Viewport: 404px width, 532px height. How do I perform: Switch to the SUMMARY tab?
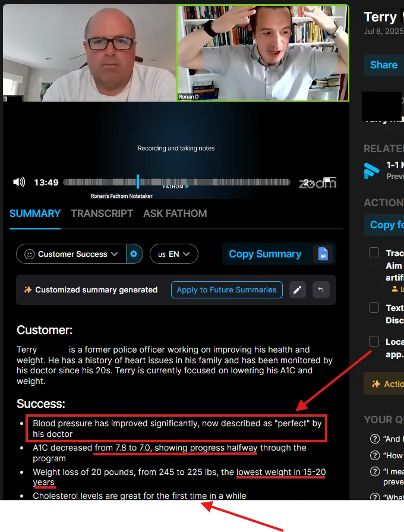pos(35,213)
